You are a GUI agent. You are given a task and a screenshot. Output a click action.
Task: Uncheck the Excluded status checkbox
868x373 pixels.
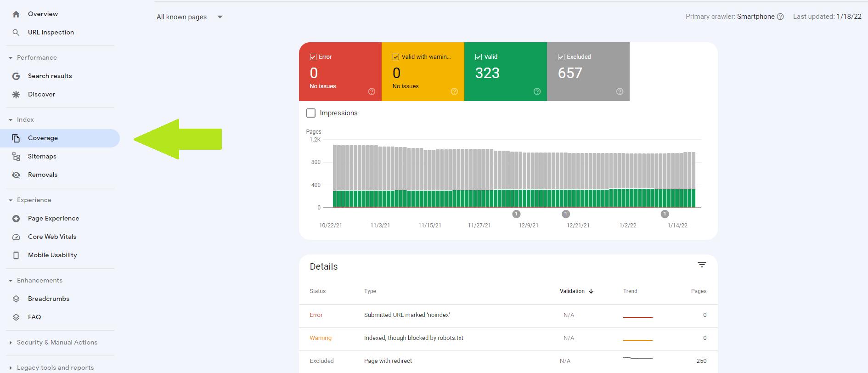pyautogui.click(x=561, y=57)
